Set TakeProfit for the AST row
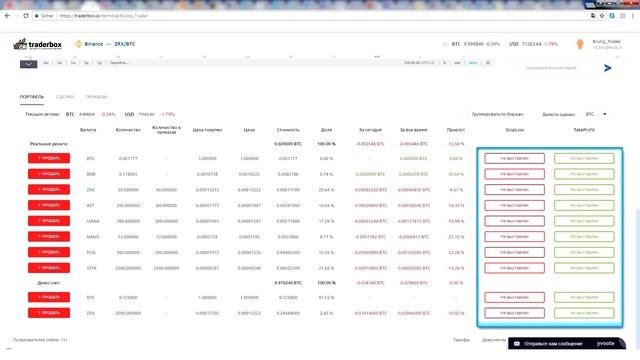The height and width of the screenshot is (360, 640). pyautogui.click(x=584, y=205)
